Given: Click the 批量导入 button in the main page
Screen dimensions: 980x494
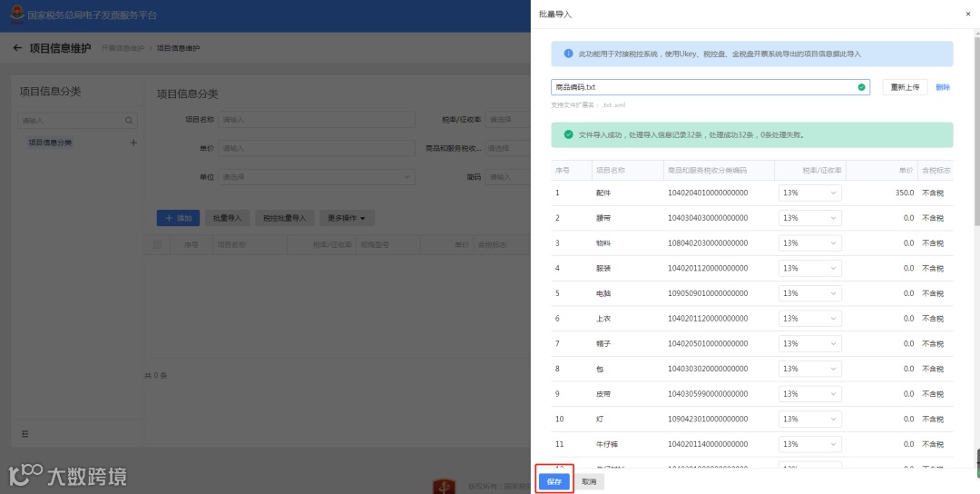Looking at the screenshot, I should [x=228, y=218].
